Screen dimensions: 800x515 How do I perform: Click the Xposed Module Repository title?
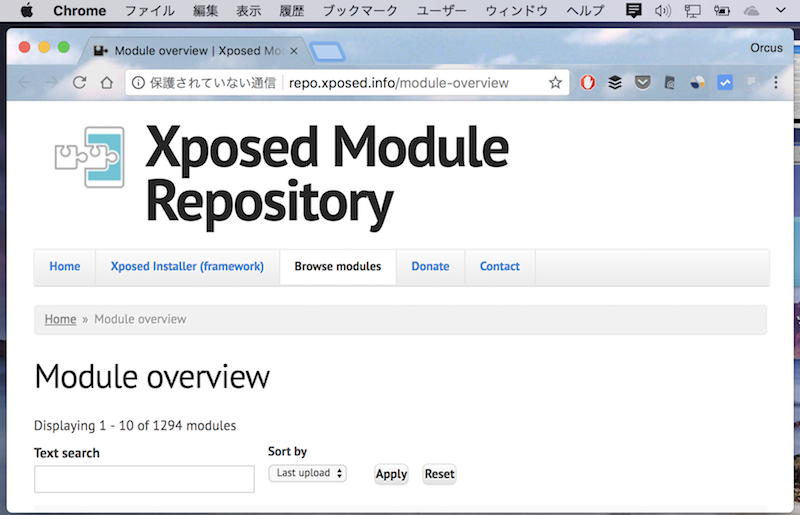tap(327, 176)
